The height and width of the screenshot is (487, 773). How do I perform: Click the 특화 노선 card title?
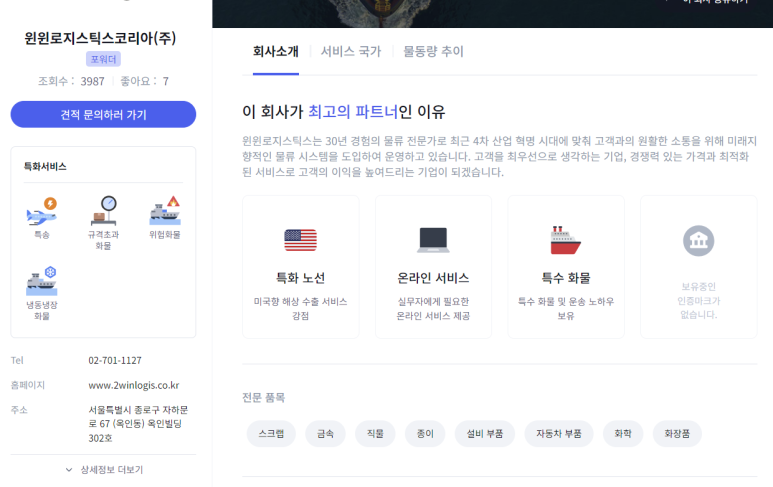click(300, 278)
